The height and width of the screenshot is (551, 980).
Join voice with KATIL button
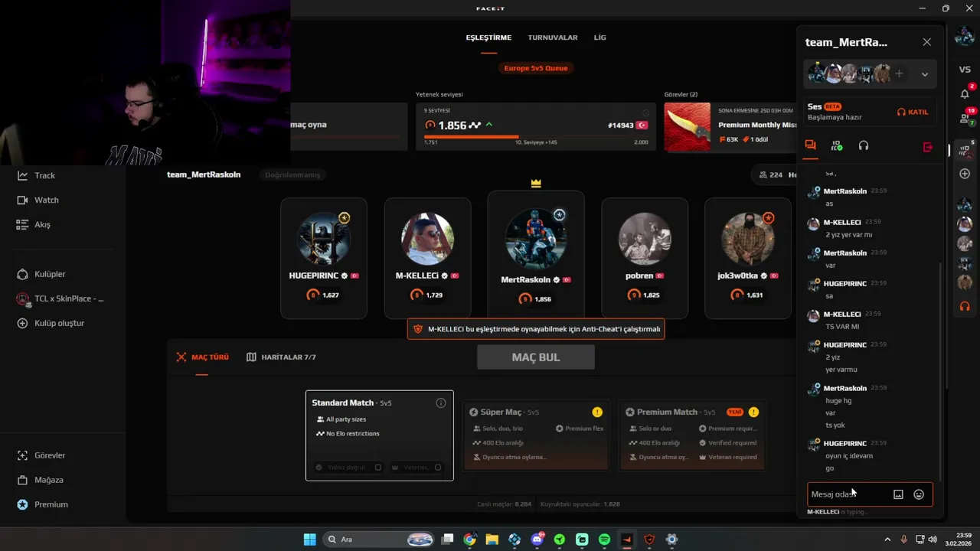[913, 112]
